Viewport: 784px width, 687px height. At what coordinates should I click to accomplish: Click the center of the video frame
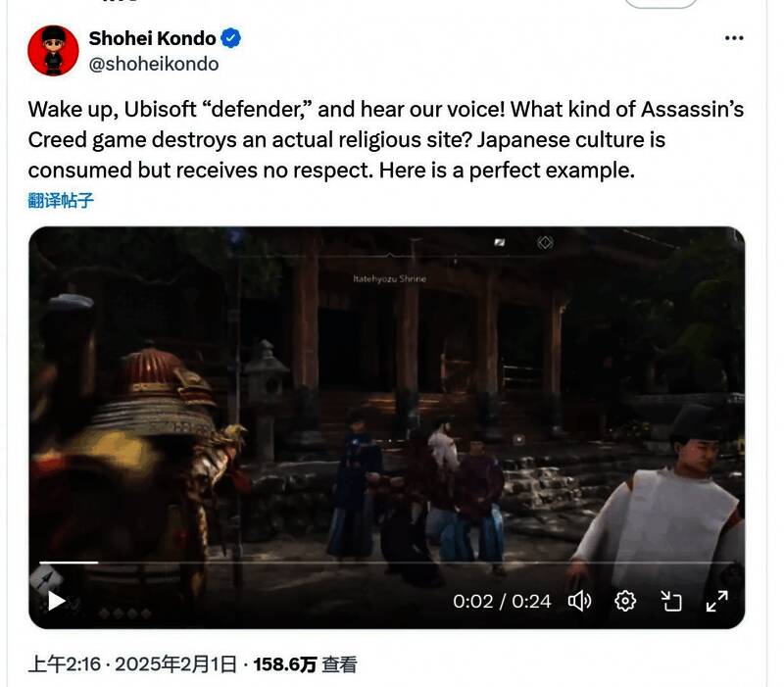point(386,427)
